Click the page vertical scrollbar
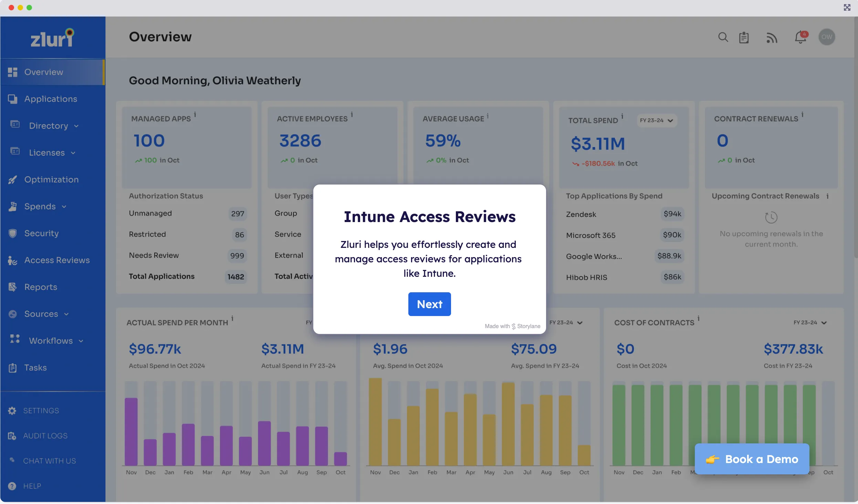The height and width of the screenshot is (504, 858). click(856, 138)
